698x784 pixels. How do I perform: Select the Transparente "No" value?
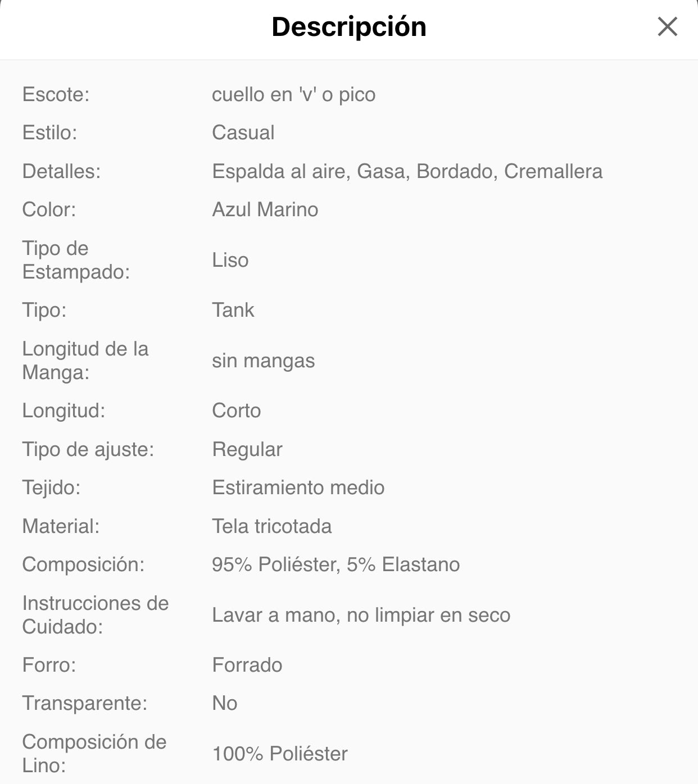click(224, 703)
